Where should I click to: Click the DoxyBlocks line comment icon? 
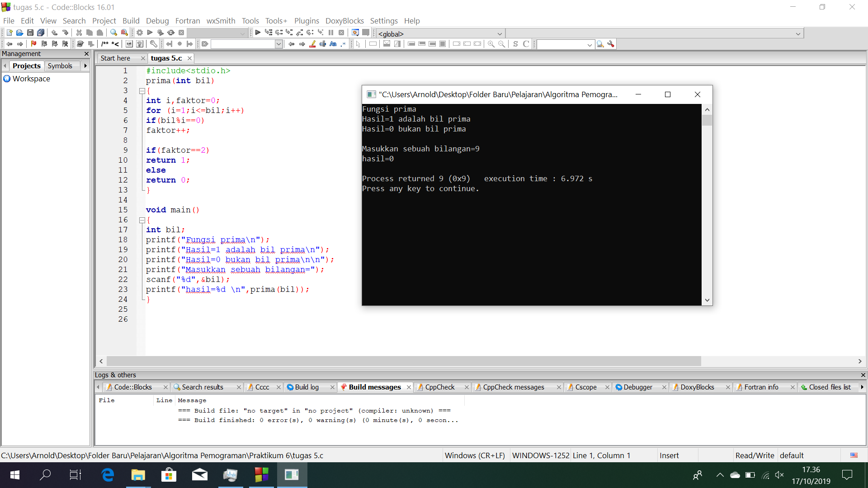tap(115, 44)
